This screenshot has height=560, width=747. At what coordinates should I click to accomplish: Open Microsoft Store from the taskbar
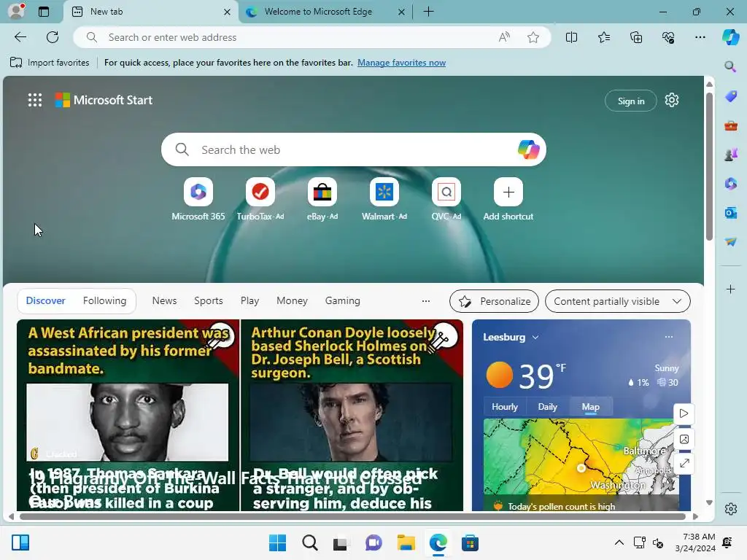tap(470, 542)
